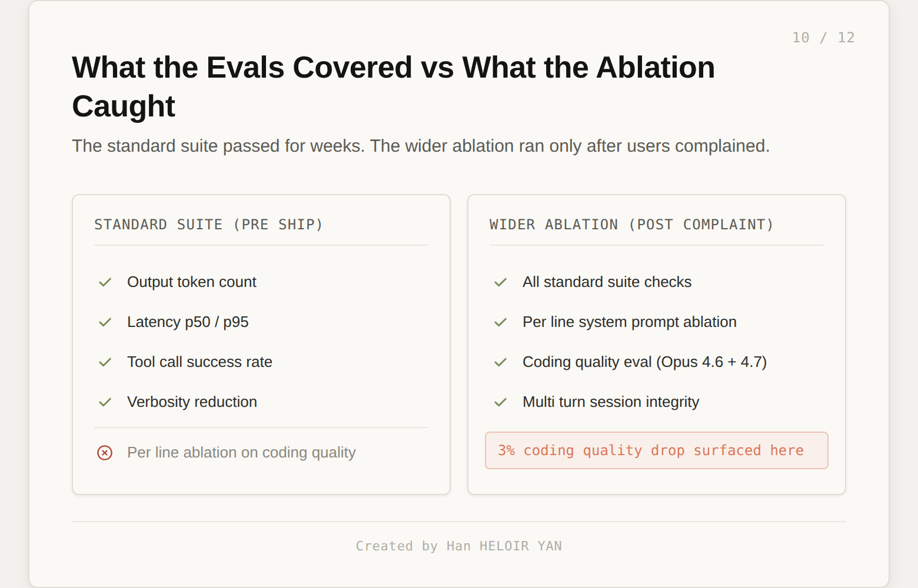The image size is (918, 588).
Task: Select the Per line ablation on coding quality text
Action: (241, 453)
